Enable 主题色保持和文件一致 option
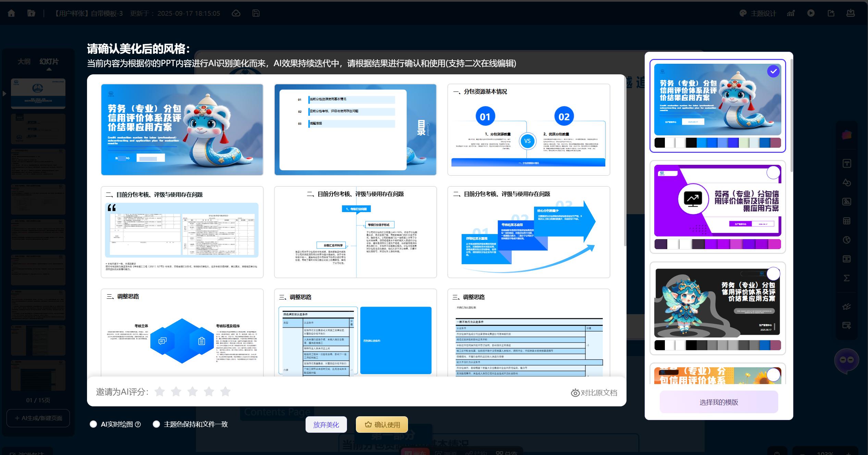Image resolution: width=868 pixels, height=455 pixels. tap(156, 424)
